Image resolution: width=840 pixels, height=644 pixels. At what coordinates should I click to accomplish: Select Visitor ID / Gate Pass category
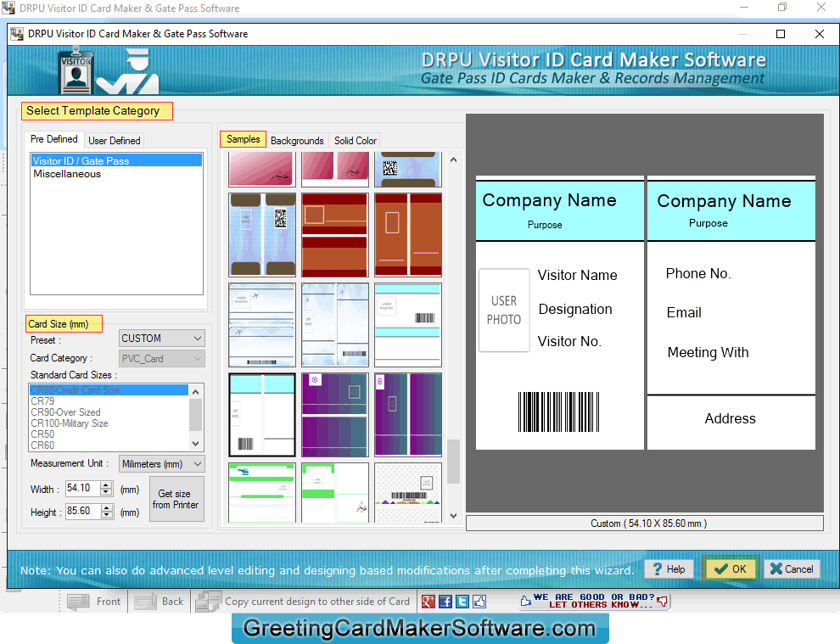(x=116, y=160)
